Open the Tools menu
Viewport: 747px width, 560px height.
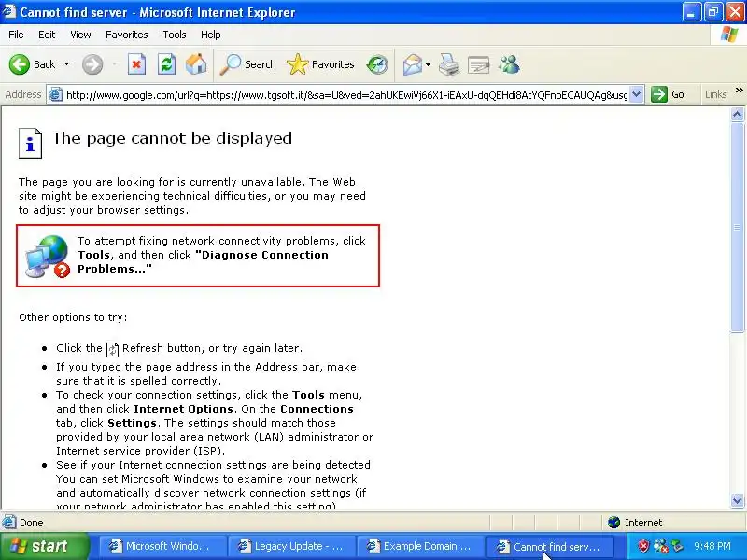tap(175, 35)
